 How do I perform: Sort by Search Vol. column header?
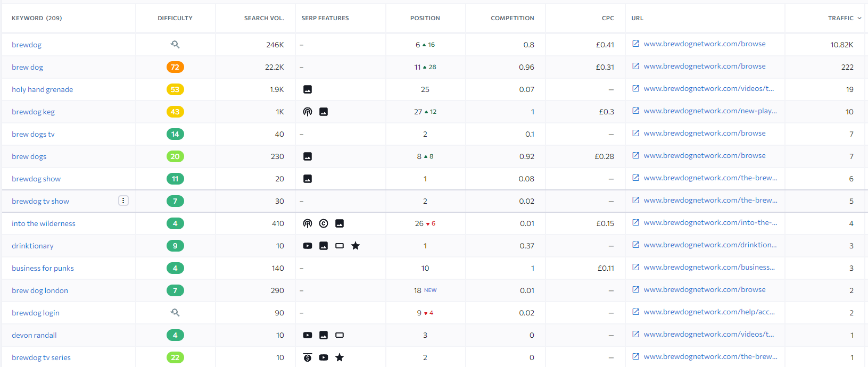(x=264, y=18)
